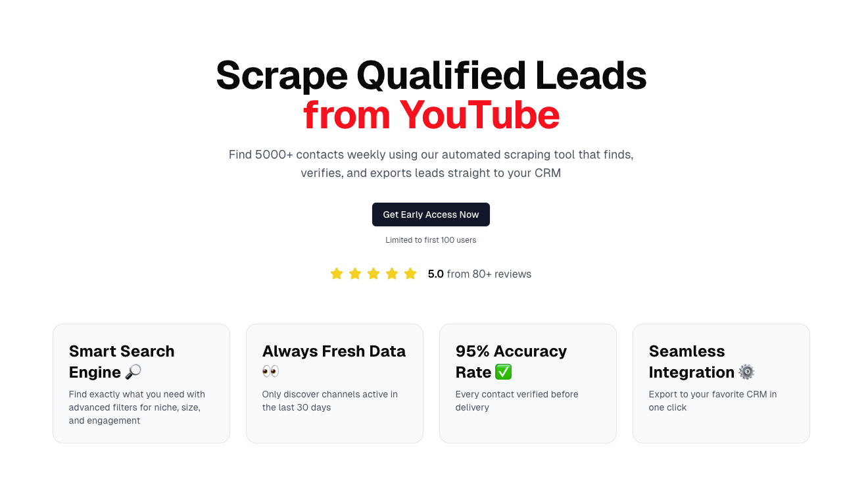
Task: Click the 95% Accuracy Rate card
Action: (x=527, y=383)
